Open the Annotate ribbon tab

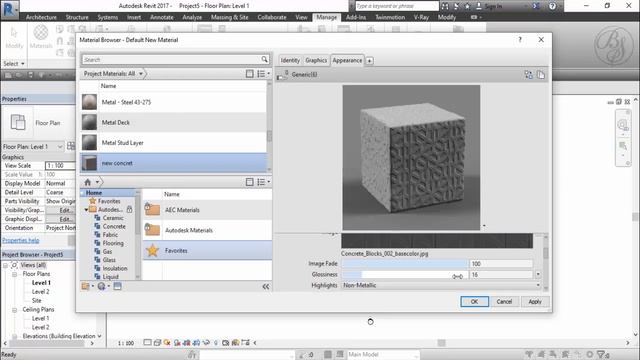click(x=162, y=17)
